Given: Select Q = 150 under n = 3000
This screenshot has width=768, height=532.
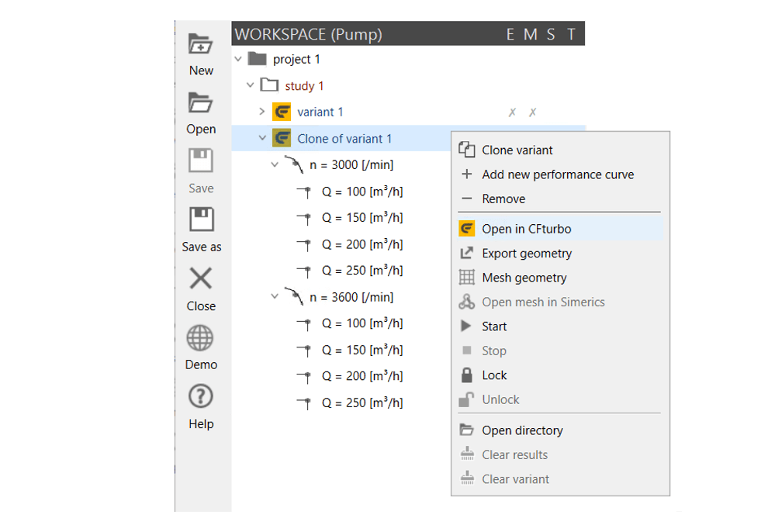Looking at the screenshot, I should point(362,218).
